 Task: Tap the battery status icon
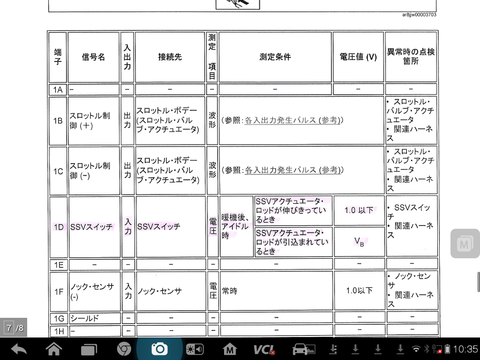pyautogui.click(x=447, y=349)
